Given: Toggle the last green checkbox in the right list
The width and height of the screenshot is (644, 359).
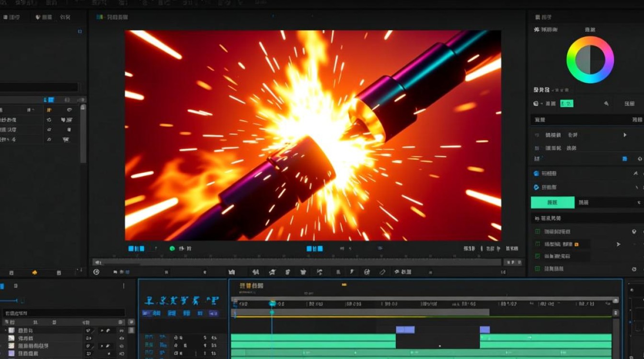Looking at the screenshot, I should [x=538, y=269].
